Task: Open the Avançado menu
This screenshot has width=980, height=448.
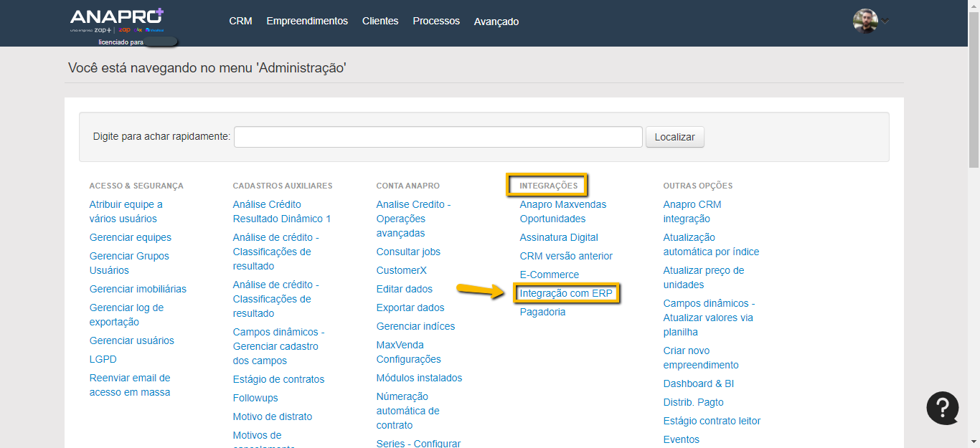Action: pyautogui.click(x=496, y=22)
